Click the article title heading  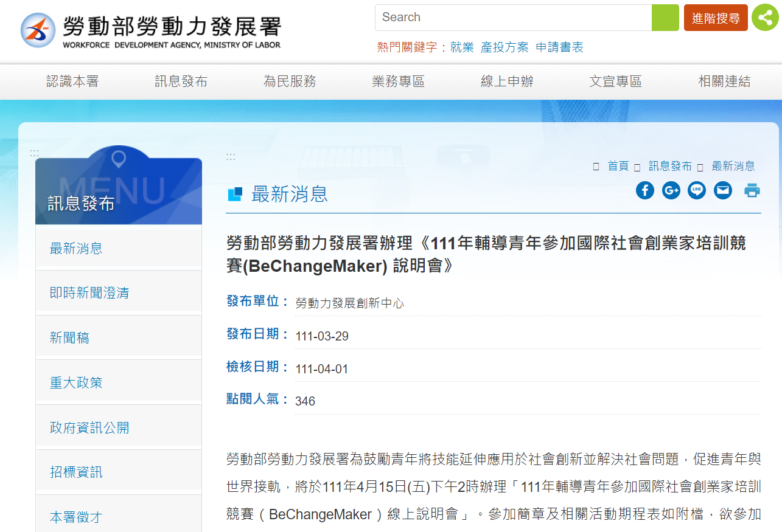(x=486, y=255)
